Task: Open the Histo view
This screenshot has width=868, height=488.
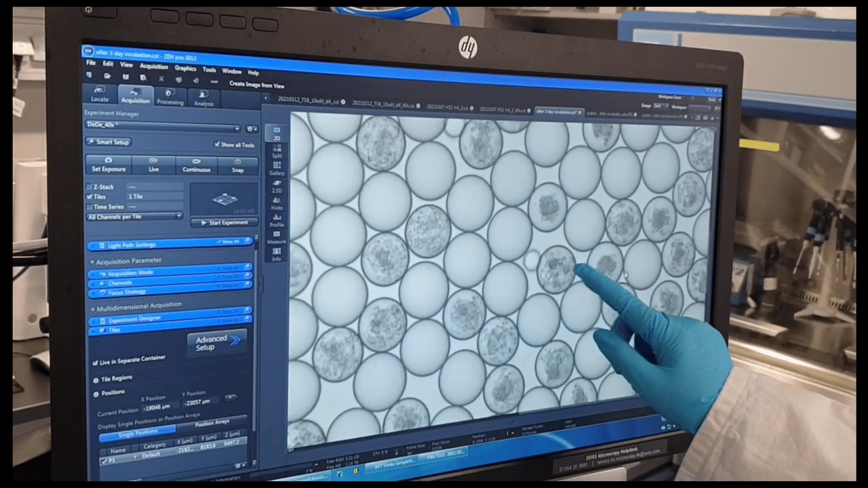Action: (277, 203)
